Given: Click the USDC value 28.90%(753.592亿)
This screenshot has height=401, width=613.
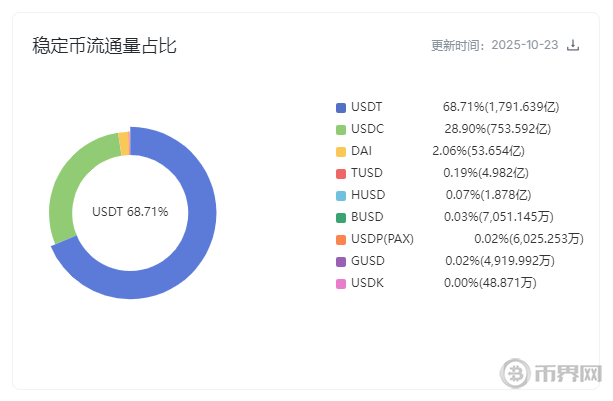Looking at the screenshot, I should coord(497,129).
